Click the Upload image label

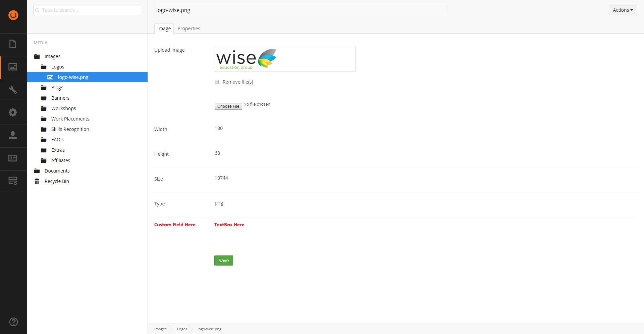coord(169,50)
